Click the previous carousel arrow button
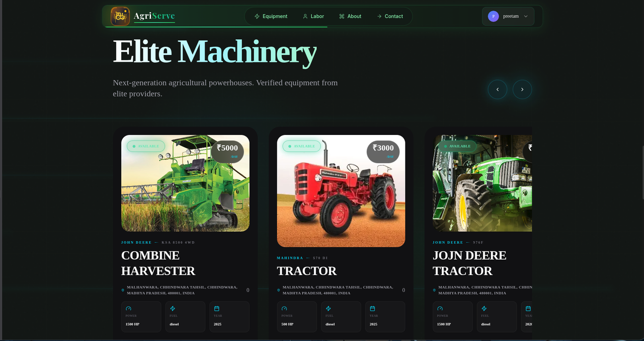This screenshot has width=644, height=341. [498, 89]
